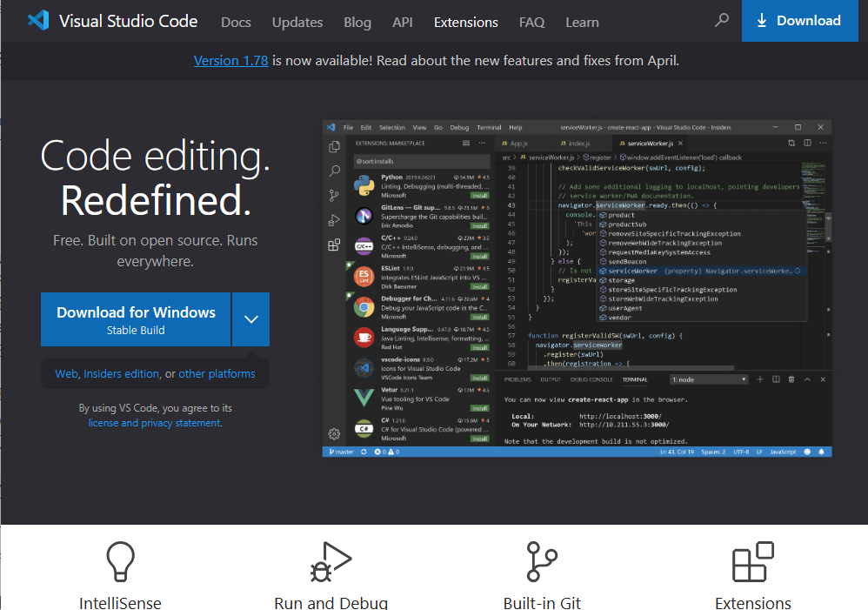Open the privacy statement link
Viewport: 868px width, 610px height.
tap(181, 423)
